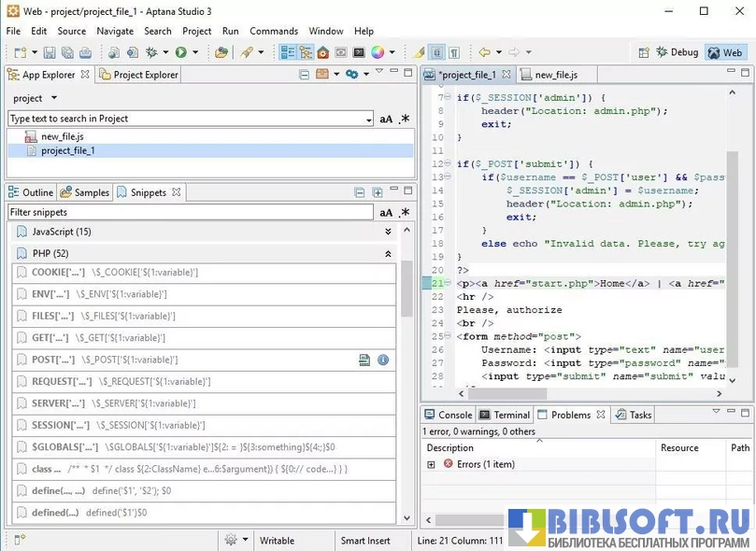Toggle regular expression search in App Explorer
The width and height of the screenshot is (756, 551).
coord(405,119)
